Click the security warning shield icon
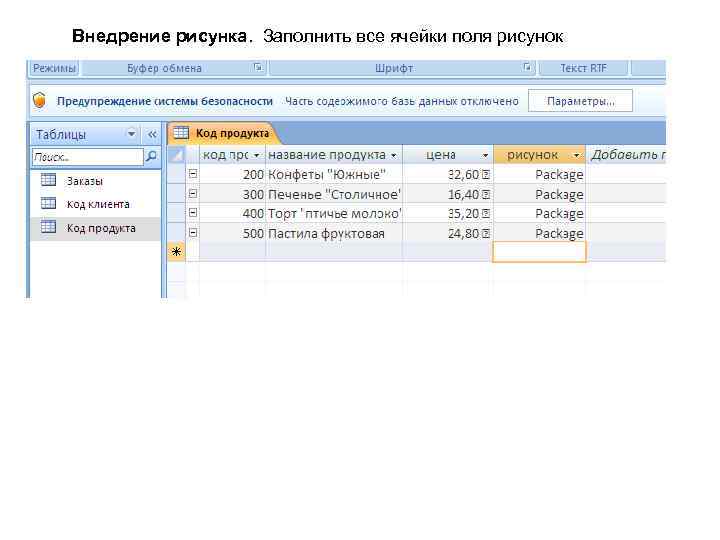Screen dimensions: 720x540 pyautogui.click(x=40, y=100)
